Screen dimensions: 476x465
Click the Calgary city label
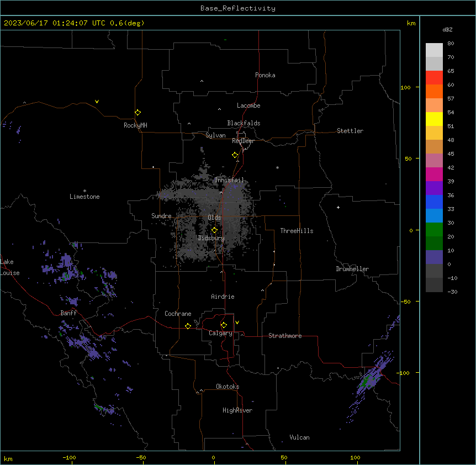click(x=221, y=333)
